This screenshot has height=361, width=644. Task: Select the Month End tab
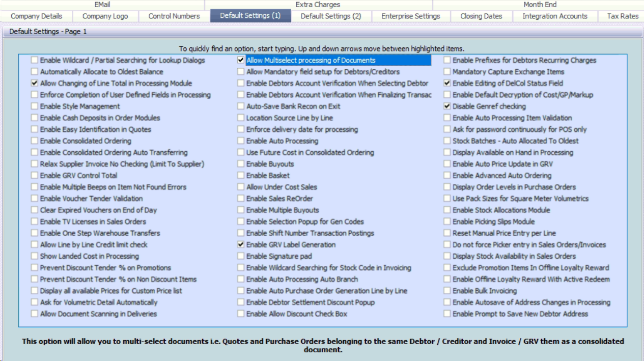tap(540, 5)
